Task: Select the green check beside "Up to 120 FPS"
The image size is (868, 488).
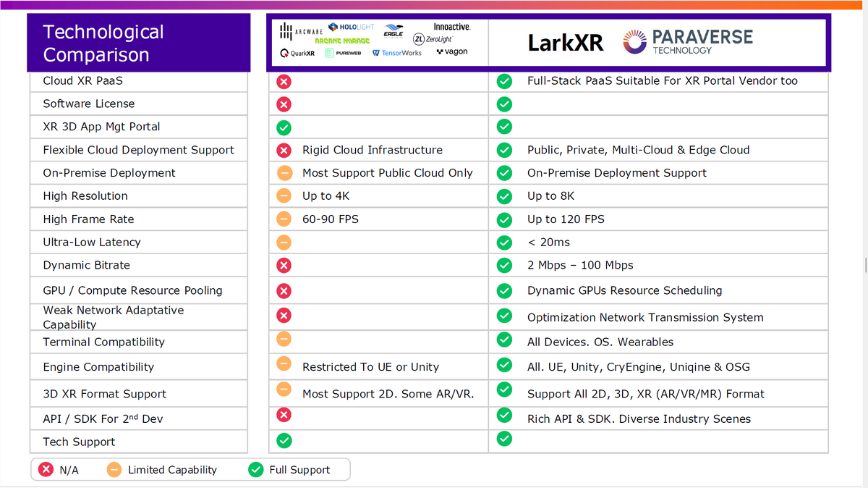Action: (504, 219)
